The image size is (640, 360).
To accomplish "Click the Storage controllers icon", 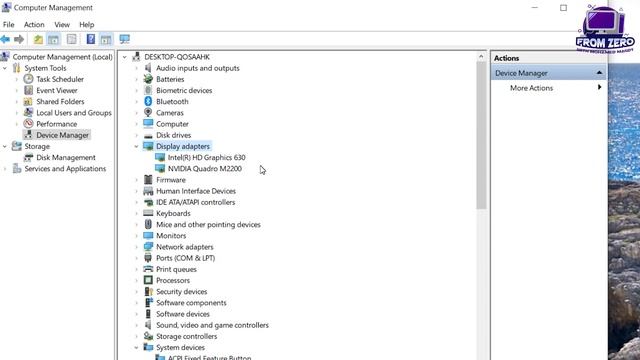I will pos(148,336).
